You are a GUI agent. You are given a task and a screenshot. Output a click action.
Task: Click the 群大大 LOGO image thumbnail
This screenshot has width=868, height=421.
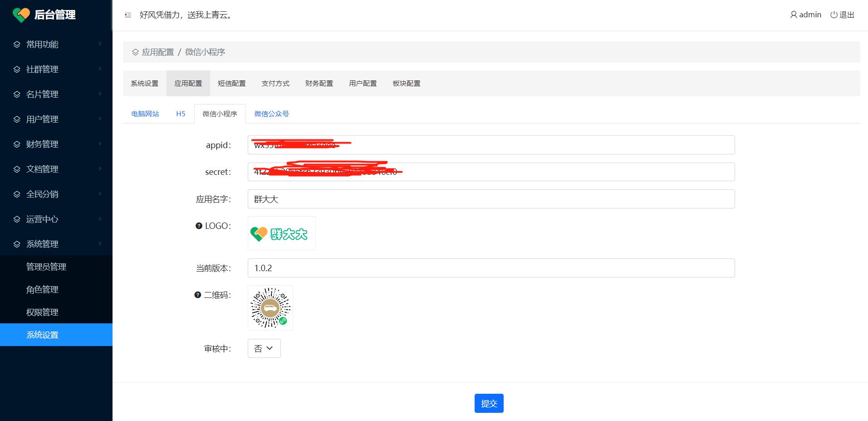point(281,233)
